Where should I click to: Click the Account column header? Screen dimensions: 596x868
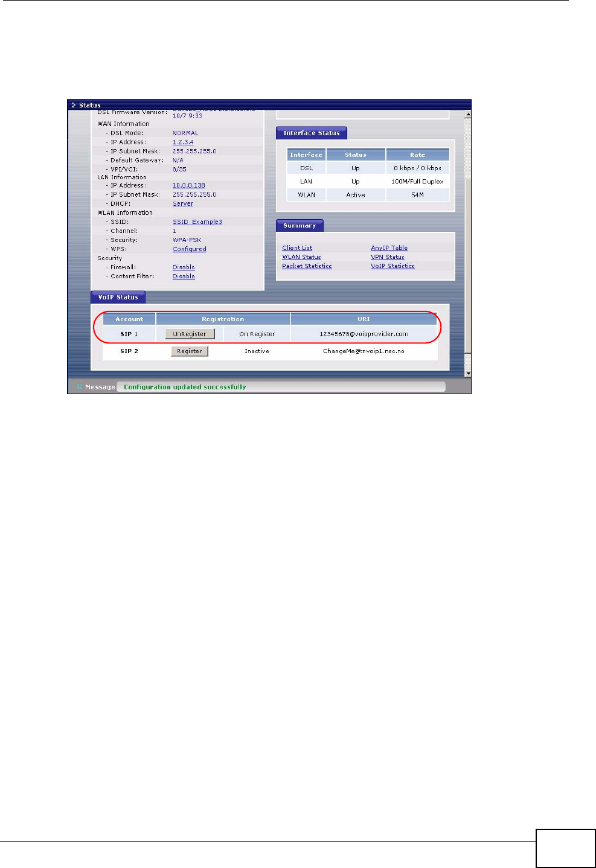129,319
